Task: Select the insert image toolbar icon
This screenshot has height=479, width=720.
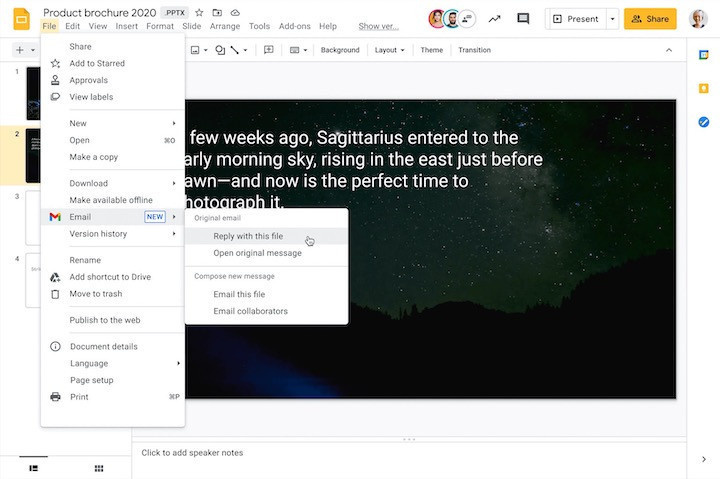Action: (x=195, y=50)
